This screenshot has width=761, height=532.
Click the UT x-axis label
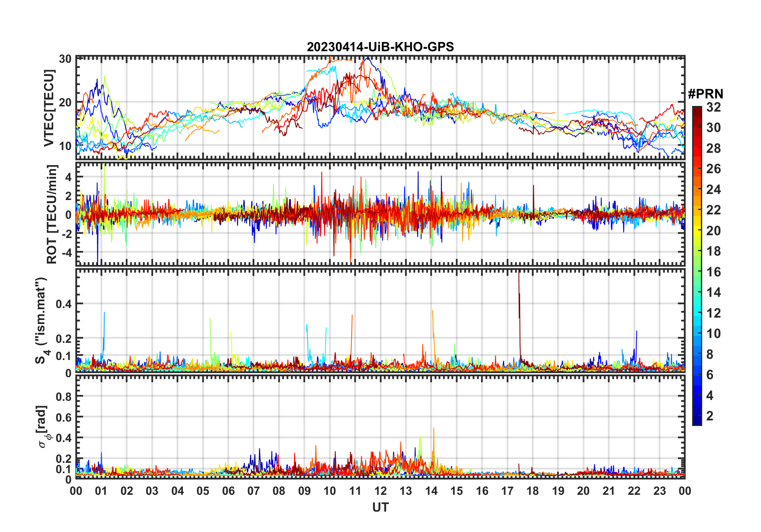pos(380,507)
